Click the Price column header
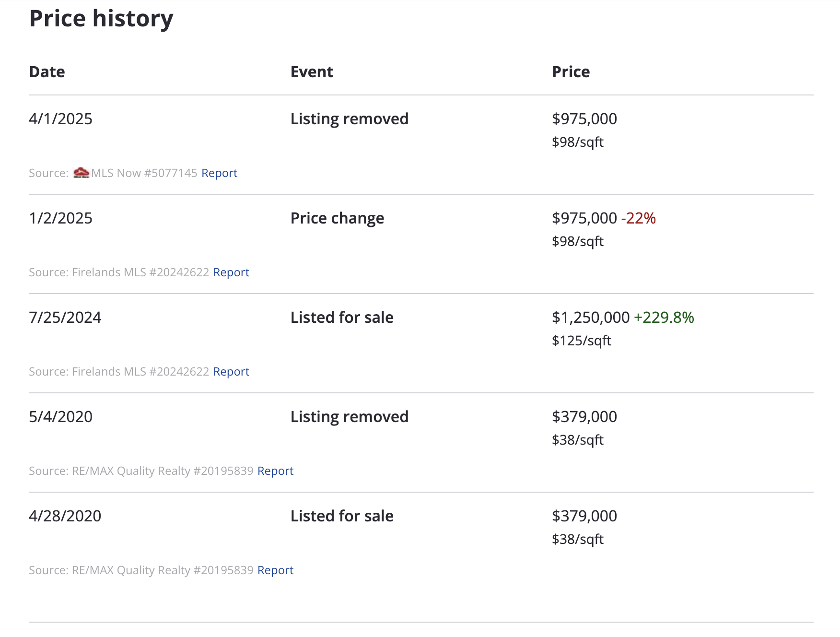This screenshot has width=840, height=637. coord(571,72)
